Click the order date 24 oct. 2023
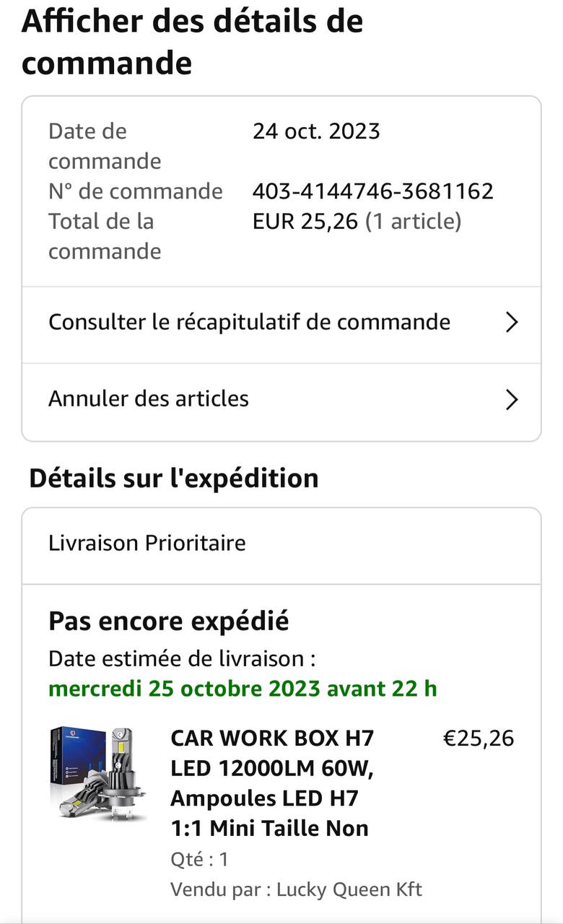This screenshot has width=563, height=924. 316,131
